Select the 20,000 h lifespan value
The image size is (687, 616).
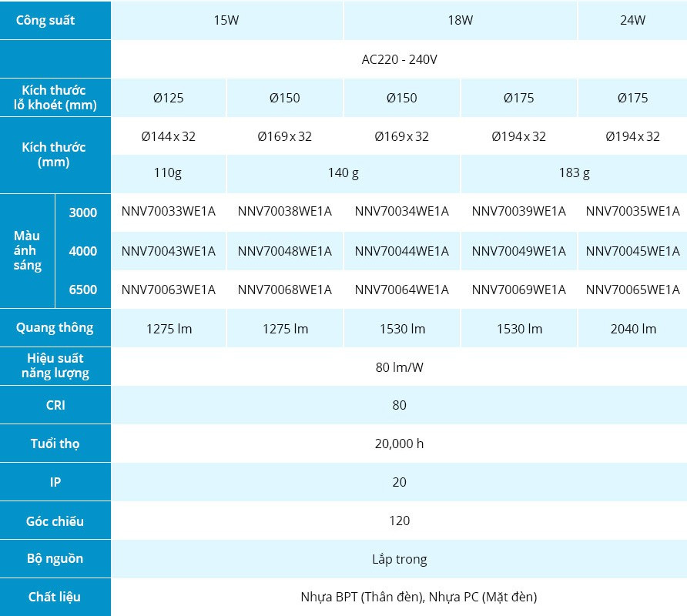(x=399, y=444)
